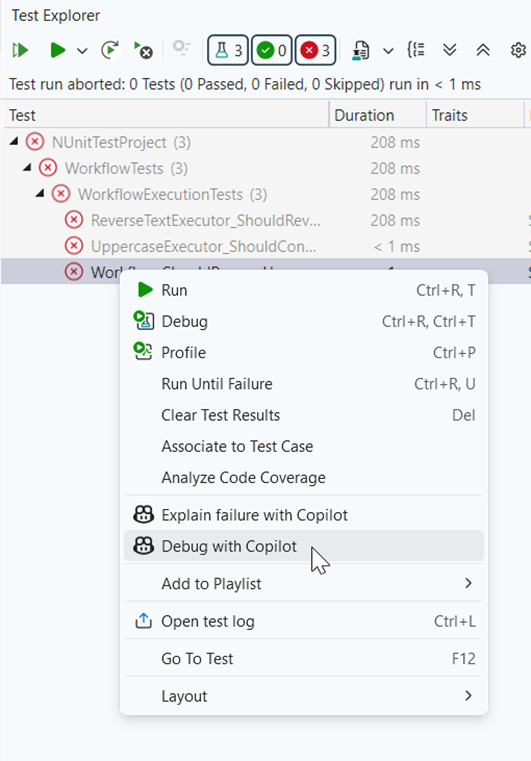Choose Run Until Failure
The height and width of the screenshot is (761, 531).
[304, 384]
